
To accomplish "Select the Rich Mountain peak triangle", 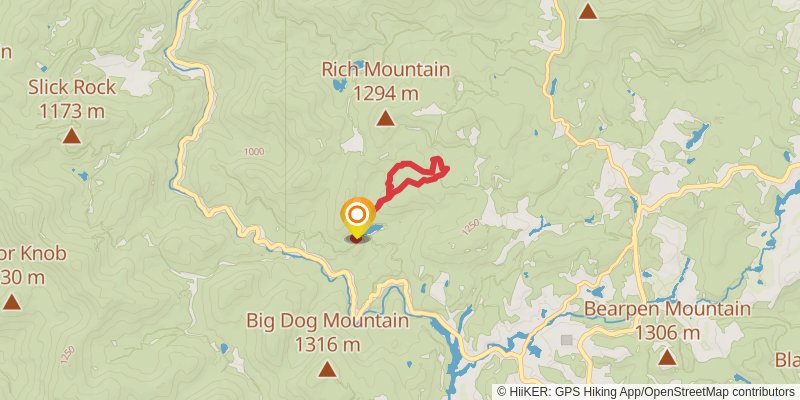I will tap(385, 119).
